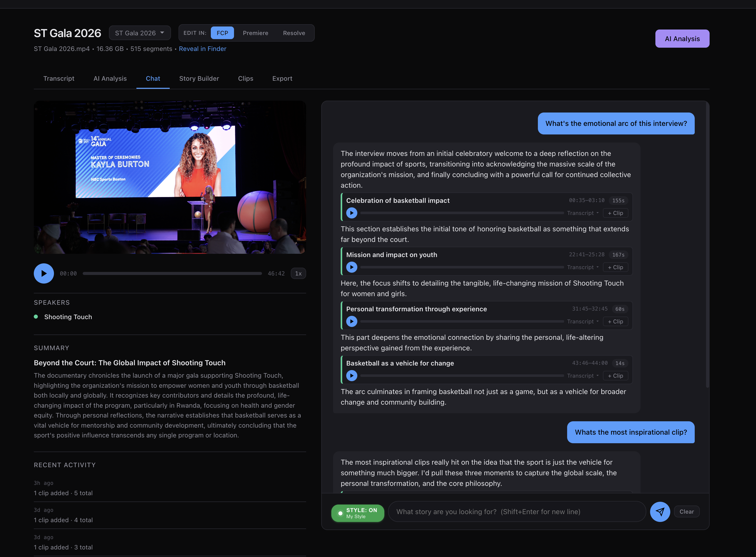
Task: Play the Personal transformation through experience clip
Action: 352,322
